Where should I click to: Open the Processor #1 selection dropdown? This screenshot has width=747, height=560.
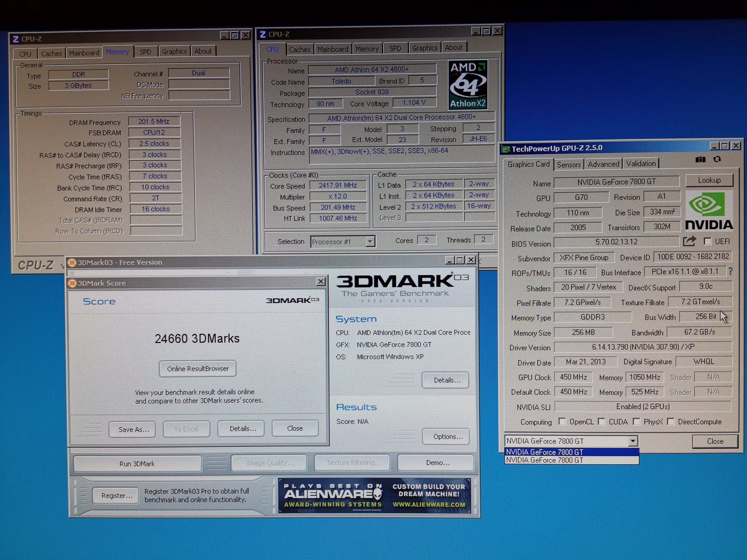click(x=370, y=241)
